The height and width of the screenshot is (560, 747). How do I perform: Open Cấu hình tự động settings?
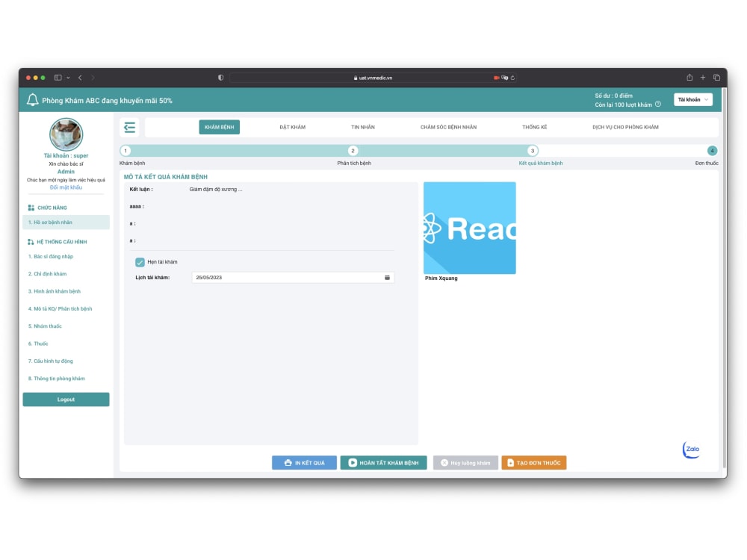pos(51,361)
